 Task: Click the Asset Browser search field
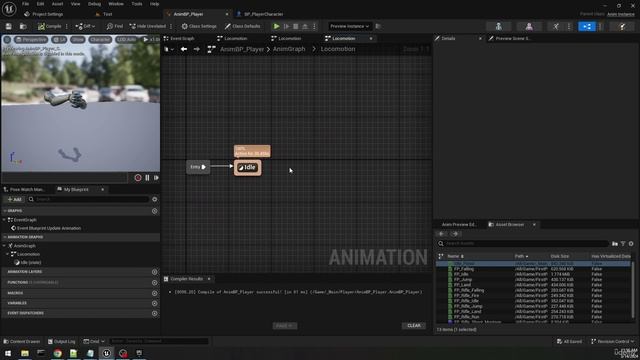(x=523, y=244)
